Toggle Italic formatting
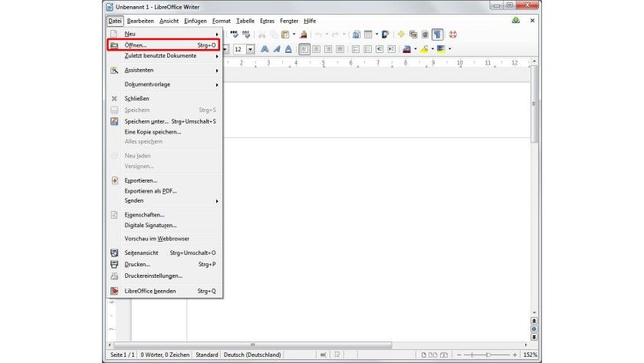This screenshot has height=363, width=644. (x=277, y=49)
